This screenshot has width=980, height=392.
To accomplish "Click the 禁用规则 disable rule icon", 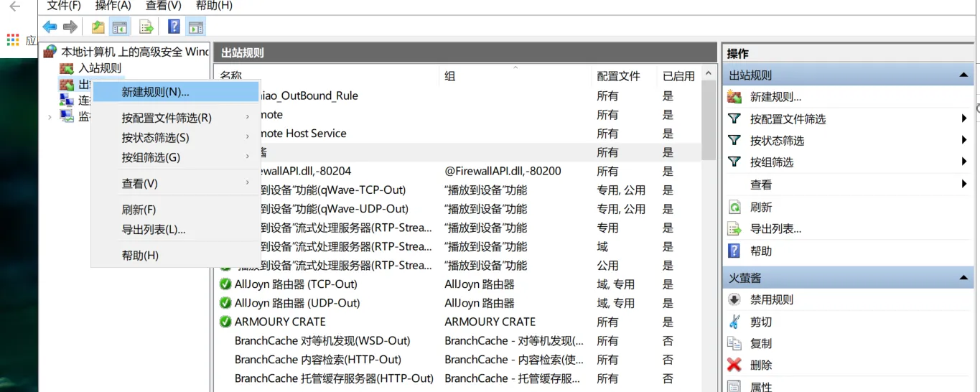I will (x=734, y=300).
